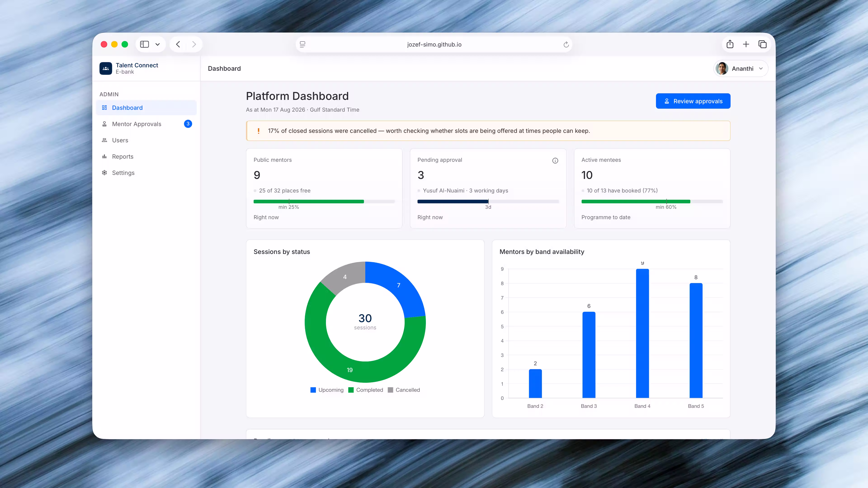Open the sidebar options chevron
This screenshot has width=868, height=488.
[x=157, y=45]
